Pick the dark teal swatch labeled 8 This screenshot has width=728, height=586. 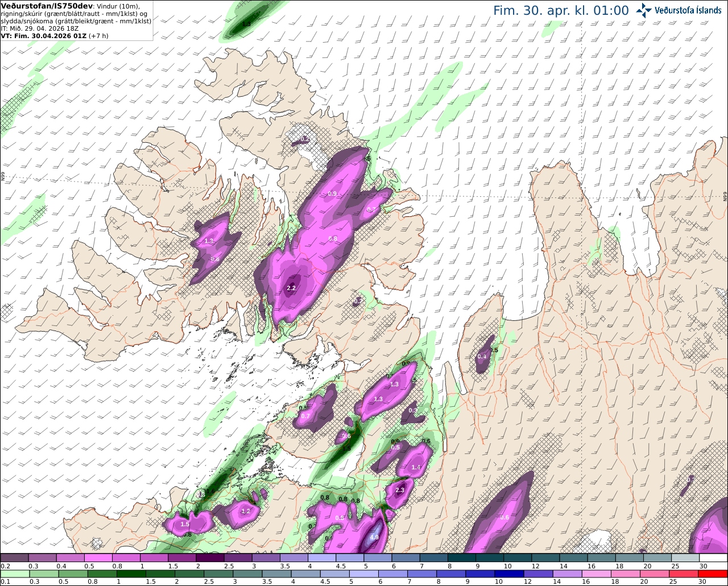[461, 558]
